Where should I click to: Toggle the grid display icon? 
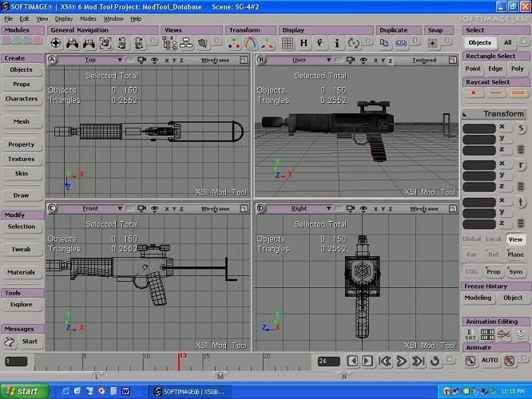288,43
